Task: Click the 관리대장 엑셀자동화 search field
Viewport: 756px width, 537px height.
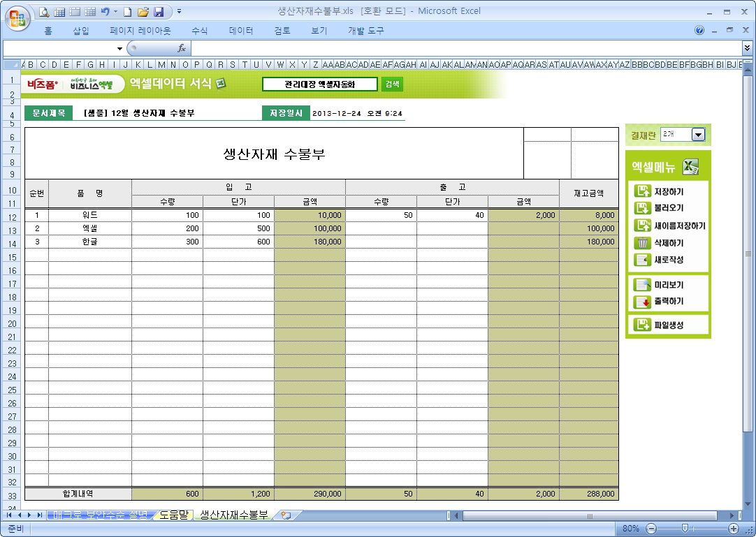Action: 320,84
